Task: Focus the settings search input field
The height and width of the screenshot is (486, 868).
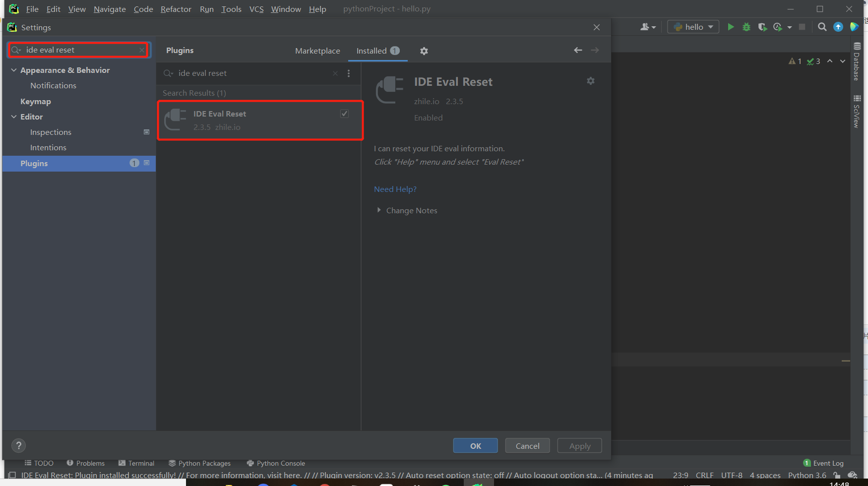Action: [79, 50]
